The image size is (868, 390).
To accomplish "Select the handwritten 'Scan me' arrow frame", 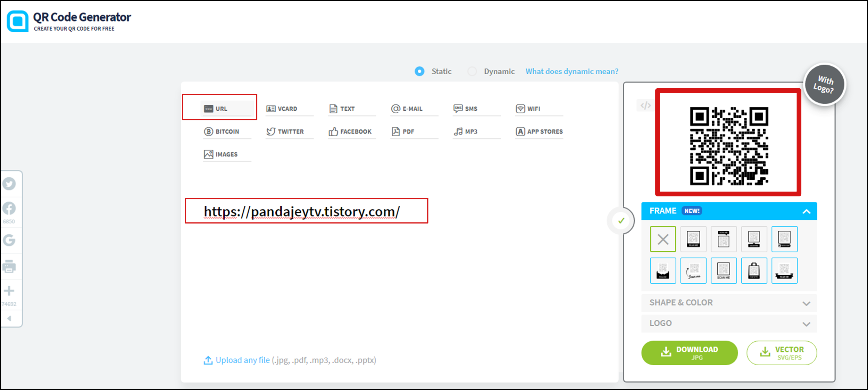I will tap(693, 270).
